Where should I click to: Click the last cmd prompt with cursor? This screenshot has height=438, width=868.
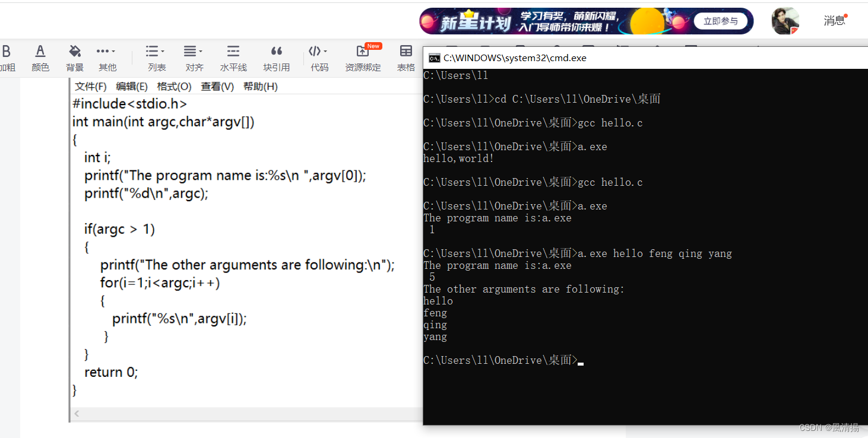(503, 360)
